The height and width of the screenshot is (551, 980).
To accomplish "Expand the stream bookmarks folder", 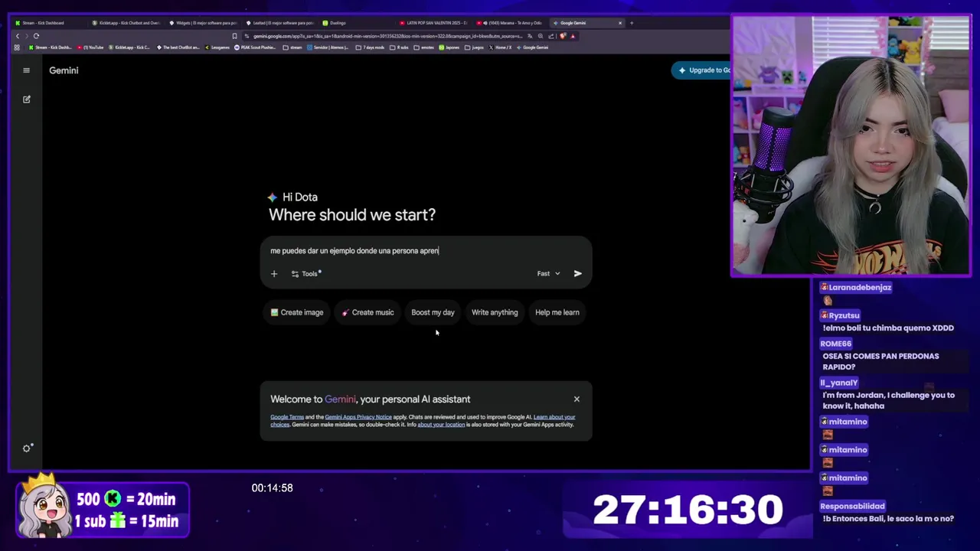I will 292,47.
